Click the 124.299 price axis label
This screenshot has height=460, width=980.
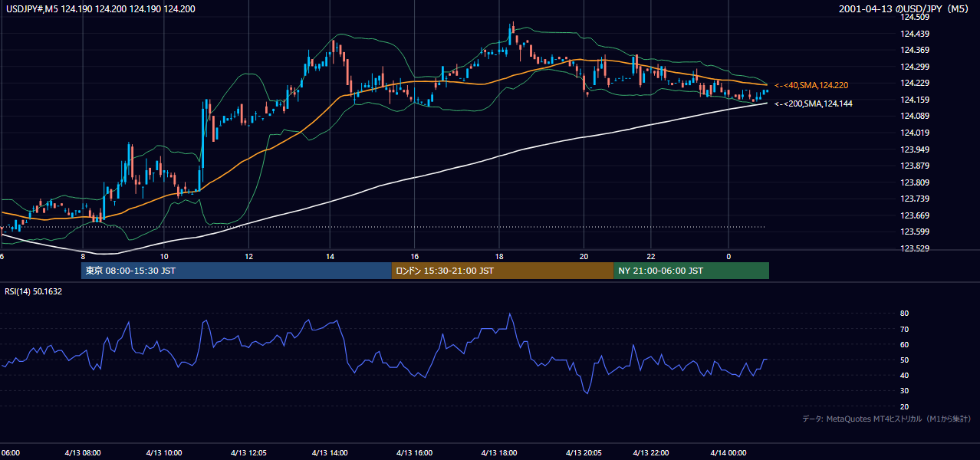tap(915, 67)
